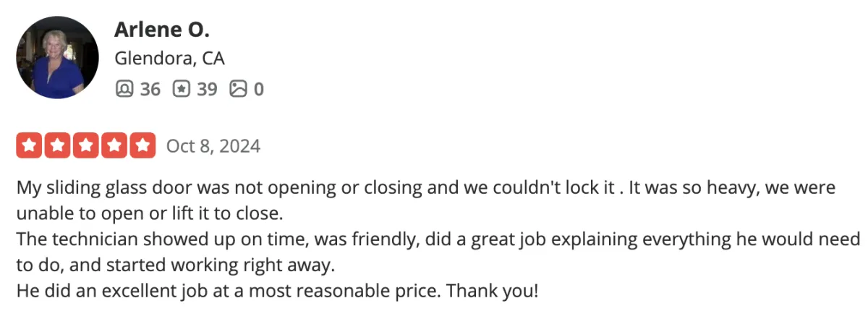Viewport: 868px width, 319px height.
Task: Click the third red rating star
Action: pos(85,145)
